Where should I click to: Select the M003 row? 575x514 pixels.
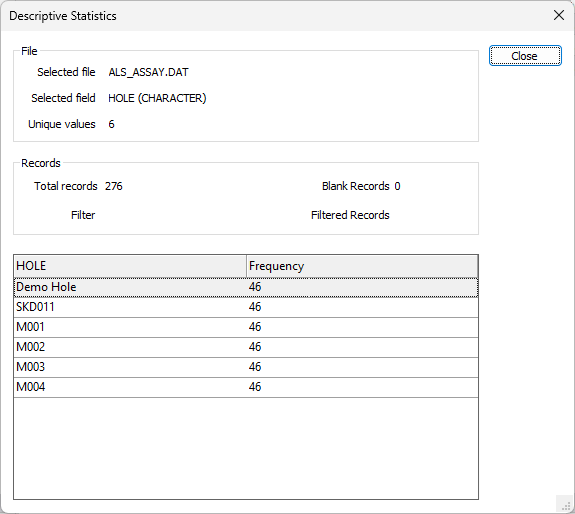pos(246,367)
